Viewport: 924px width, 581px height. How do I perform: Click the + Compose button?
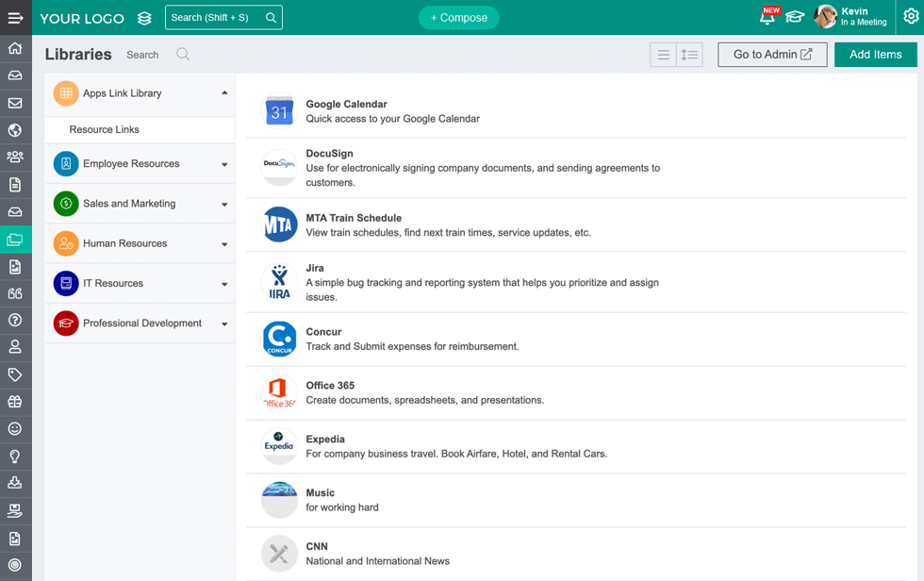459,18
